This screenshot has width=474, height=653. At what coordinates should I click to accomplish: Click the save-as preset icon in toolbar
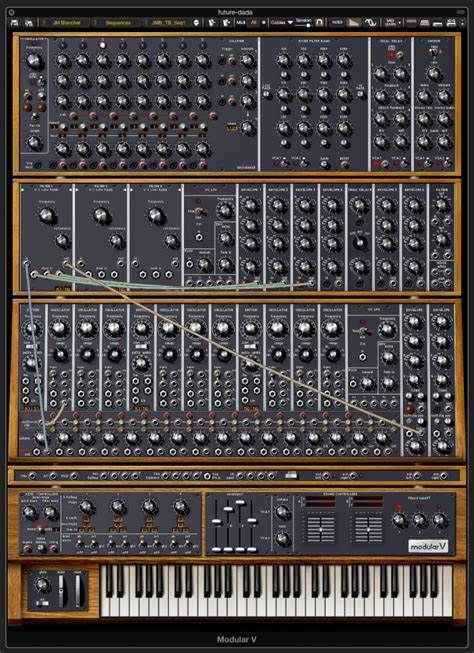pos(29,22)
